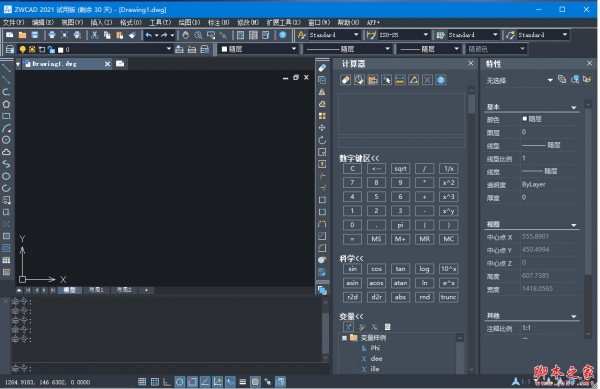Viewport: 600px width, 389px height.
Task: Switch to the 布局1 layout tab
Action: click(96, 290)
